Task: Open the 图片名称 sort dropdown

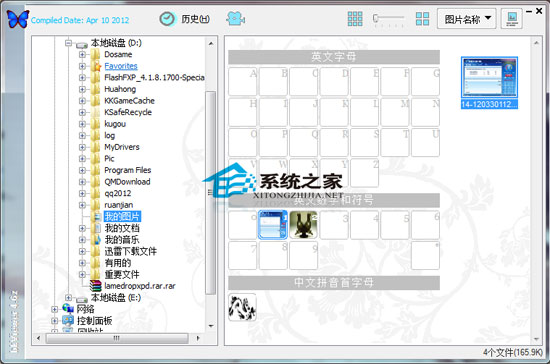Action: [467, 19]
